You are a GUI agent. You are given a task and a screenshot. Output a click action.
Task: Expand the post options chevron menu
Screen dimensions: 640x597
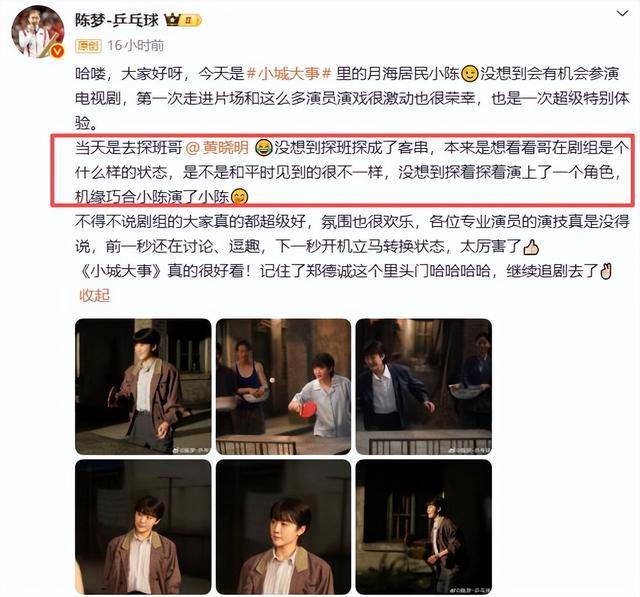(622, 14)
